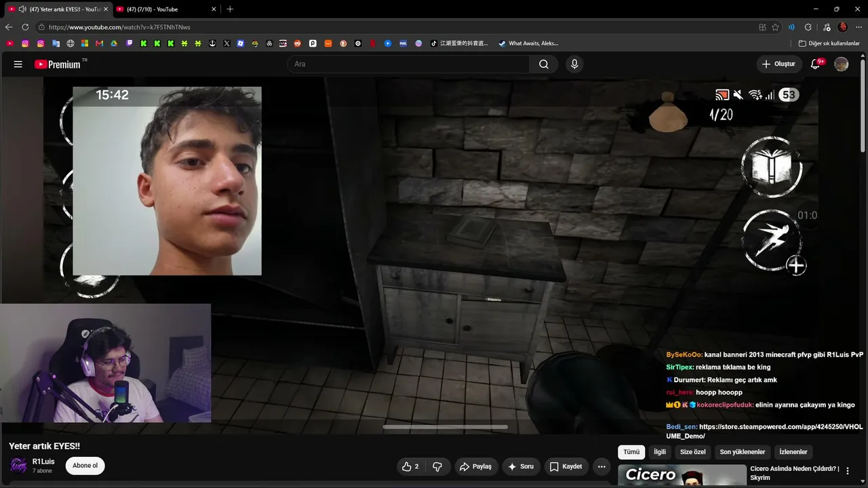Add this page to favorites with the star
Screen dimensions: 868x488
pyautogui.click(x=775, y=27)
